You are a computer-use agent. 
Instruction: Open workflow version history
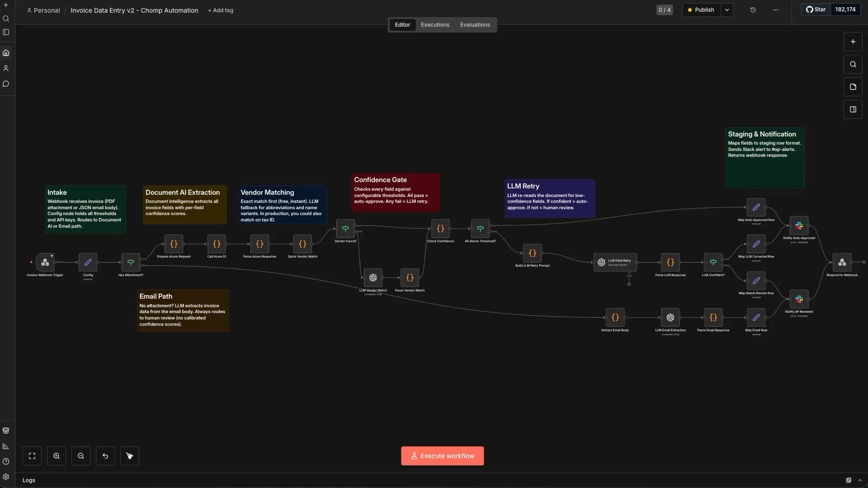[x=753, y=10]
